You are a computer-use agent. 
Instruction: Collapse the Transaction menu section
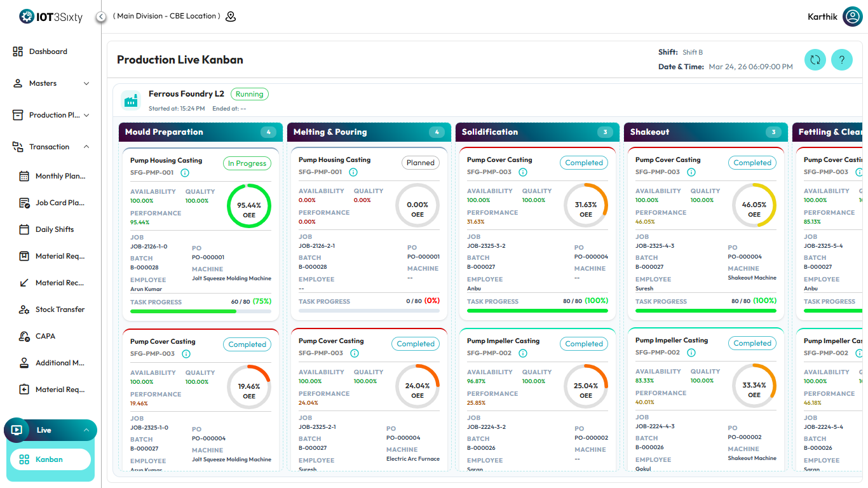(86, 147)
